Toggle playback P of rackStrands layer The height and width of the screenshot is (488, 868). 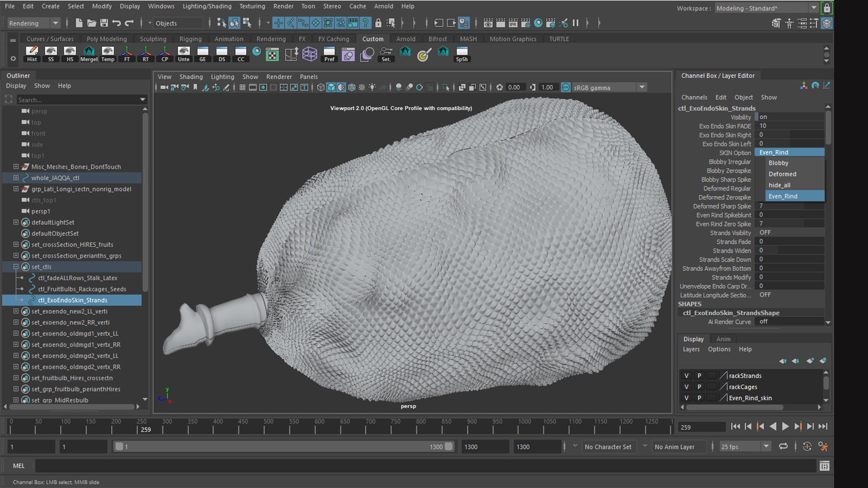click(699, 375)
